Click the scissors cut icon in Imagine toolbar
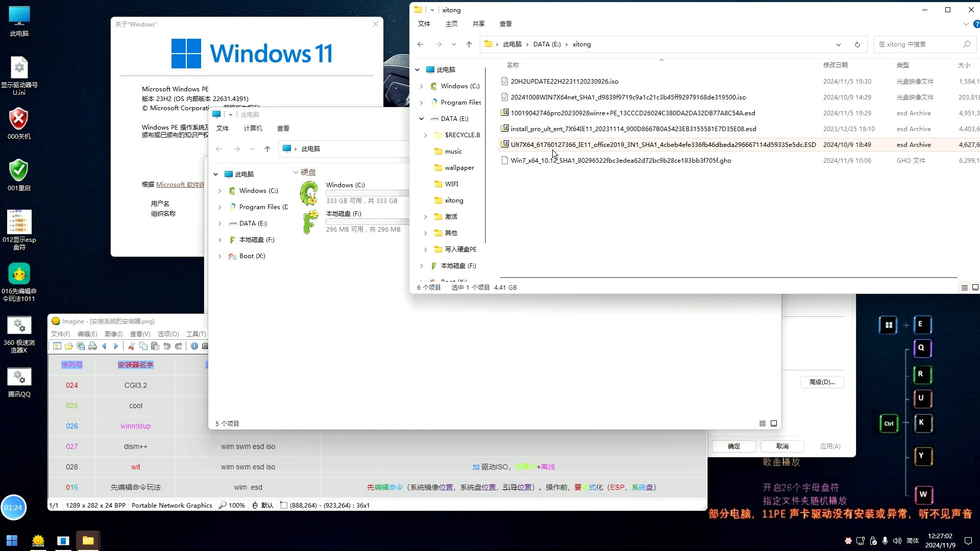 click(131, 346)
